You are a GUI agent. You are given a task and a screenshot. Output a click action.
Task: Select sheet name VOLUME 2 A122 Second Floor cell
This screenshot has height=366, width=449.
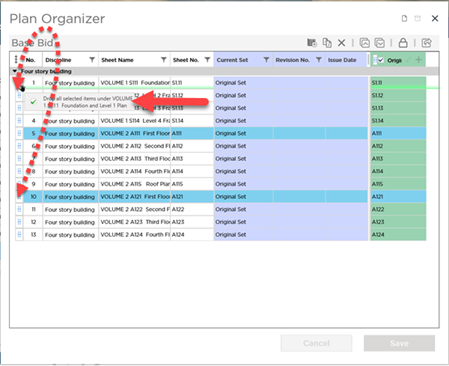tap(134, 209)
